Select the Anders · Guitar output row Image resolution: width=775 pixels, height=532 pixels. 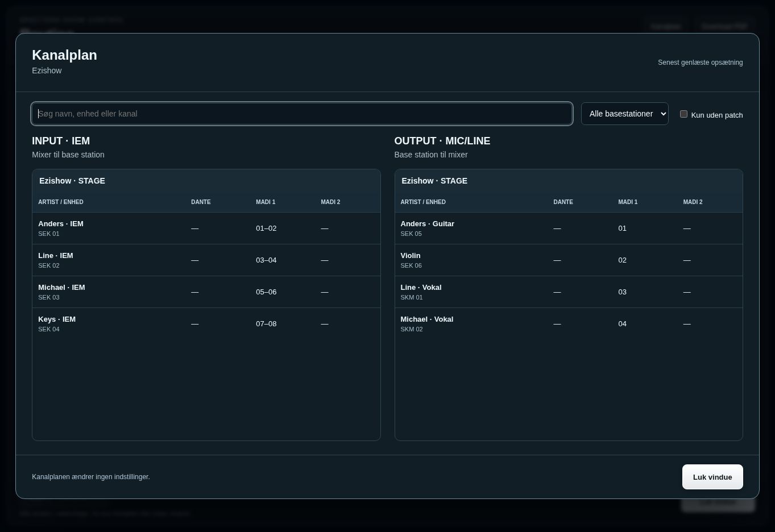pyautogui.click(x=569, y=228)
